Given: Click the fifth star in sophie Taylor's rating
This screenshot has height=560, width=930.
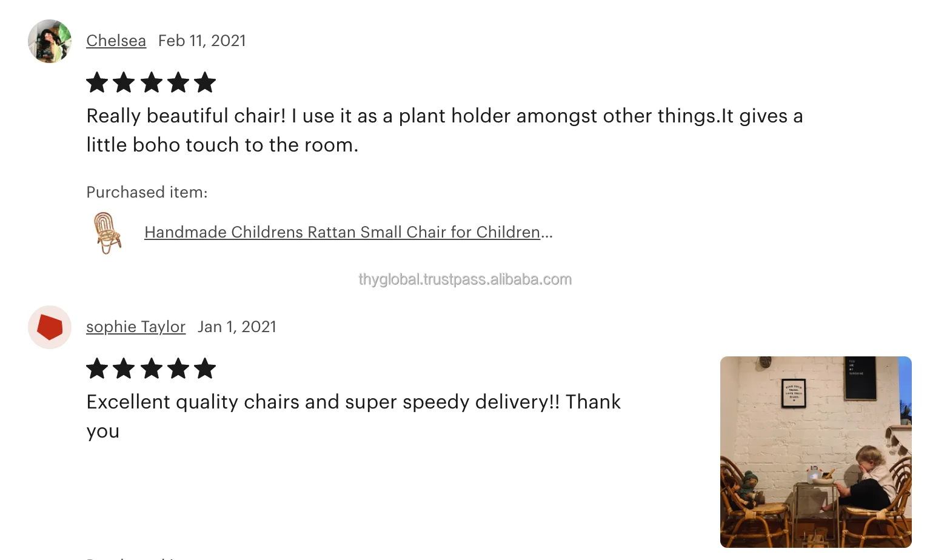Looking at the screenshot, I should pos(205,368).
